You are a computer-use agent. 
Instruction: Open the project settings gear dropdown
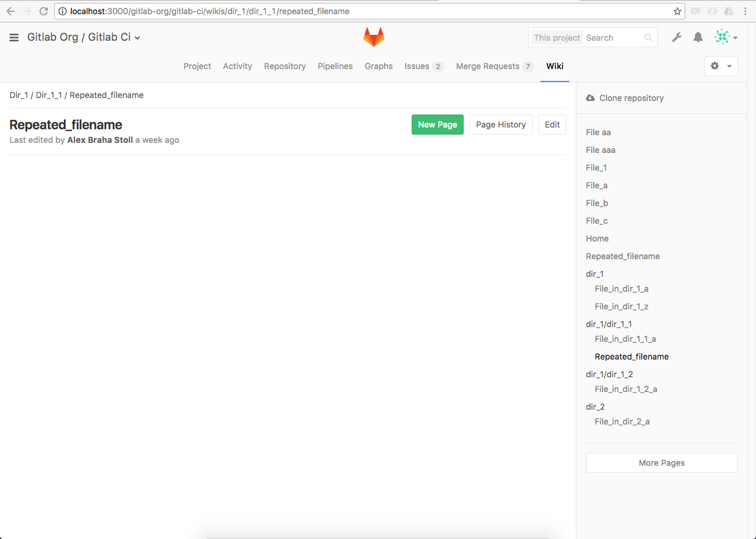pos(721,66)
